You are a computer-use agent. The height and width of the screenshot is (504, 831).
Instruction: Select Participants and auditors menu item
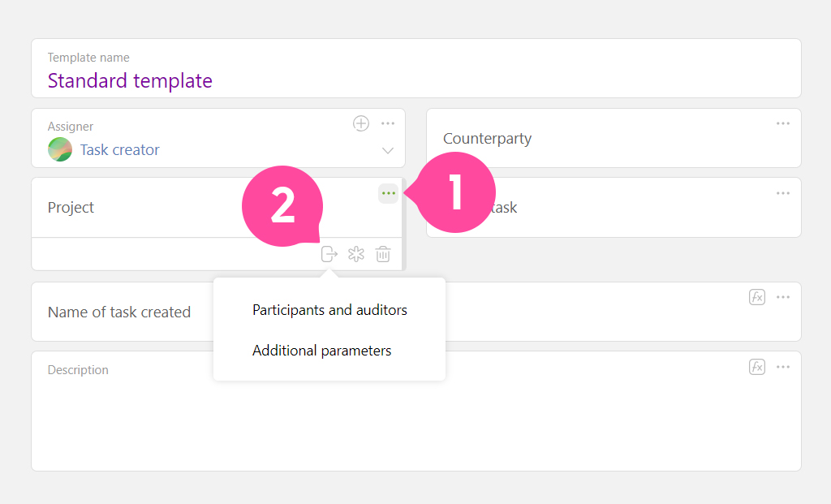(329, 310)
